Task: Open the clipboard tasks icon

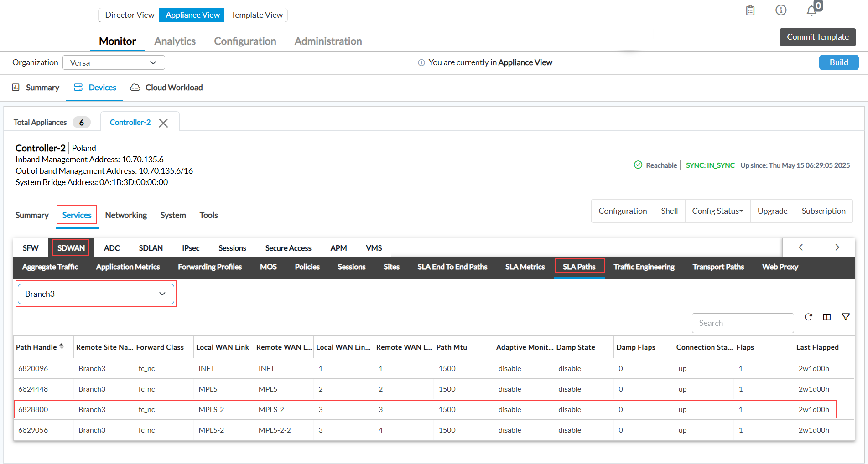Action: pyautogui.click(x=750, y=10)
